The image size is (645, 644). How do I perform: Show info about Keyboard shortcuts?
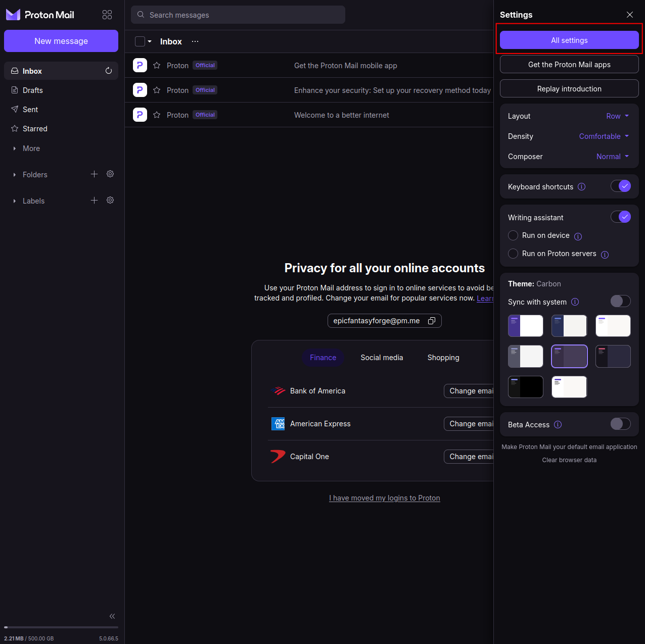[x=581, y=186]
